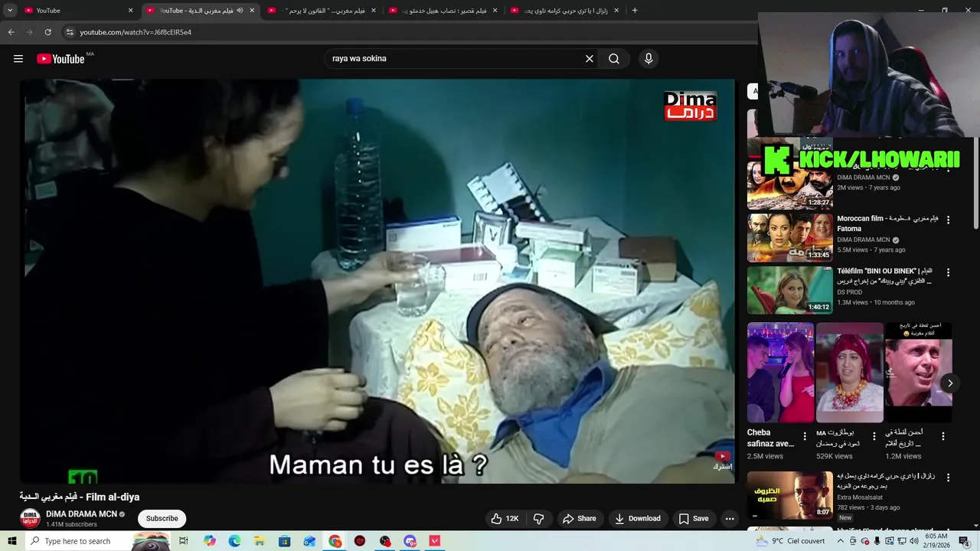
Task: Click the Share button
Action: [579, 519]
